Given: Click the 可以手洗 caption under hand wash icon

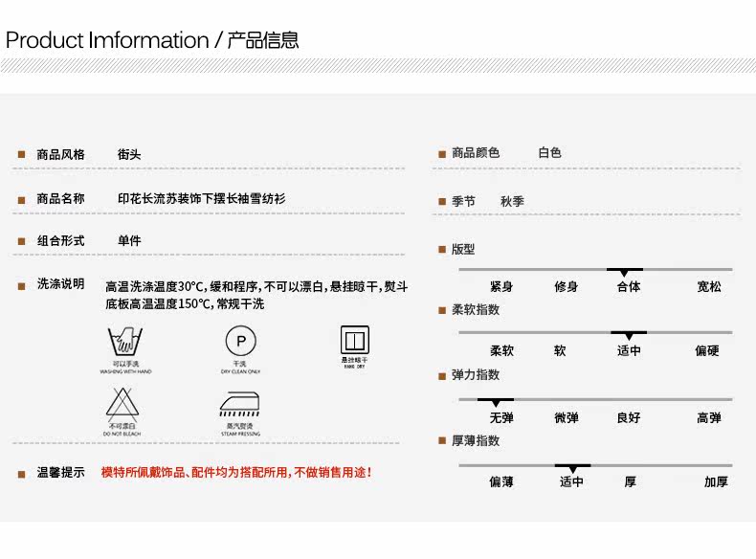Looking at the screenshot, I should tap(125, 364).
